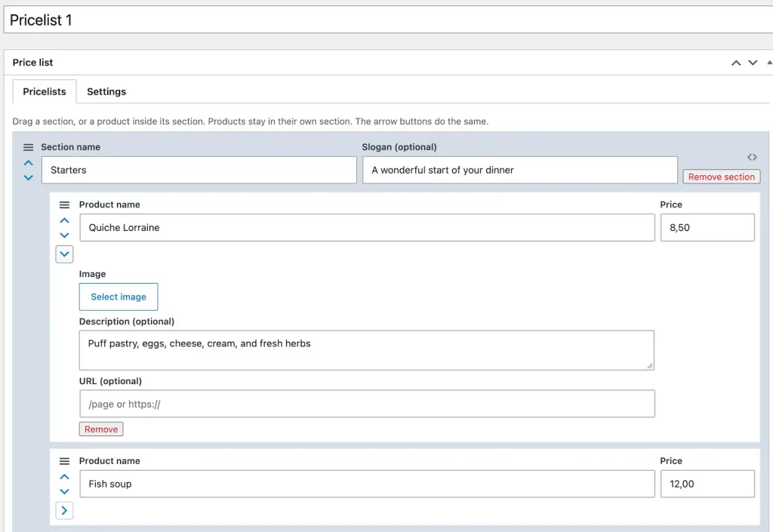Image resolution: width=773 pixels, height=532 pixels.
Task: Click the 12,00 price field
Action: coord(707,484)
